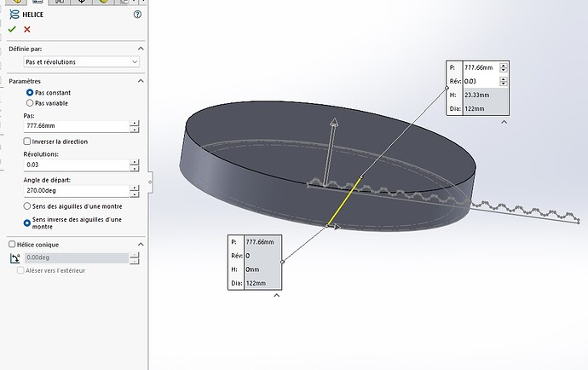Collapse the Définie par section

141,49
